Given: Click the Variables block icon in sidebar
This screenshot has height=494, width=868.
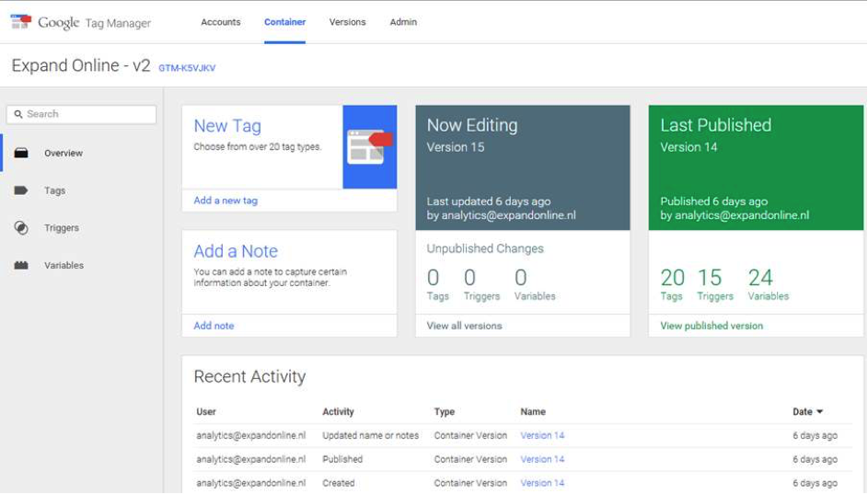Looking at the screenshot, I should pyautogui.click(x=21, y=265).
